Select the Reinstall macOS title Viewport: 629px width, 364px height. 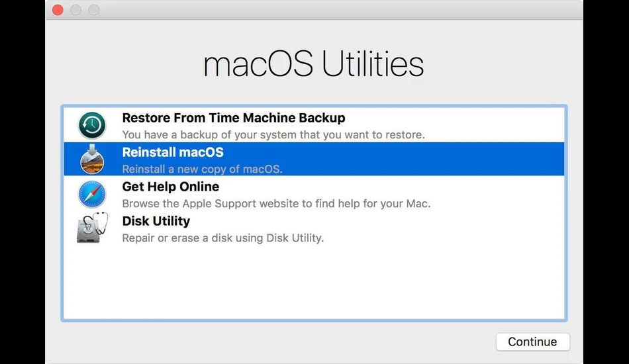click(173, 152)
